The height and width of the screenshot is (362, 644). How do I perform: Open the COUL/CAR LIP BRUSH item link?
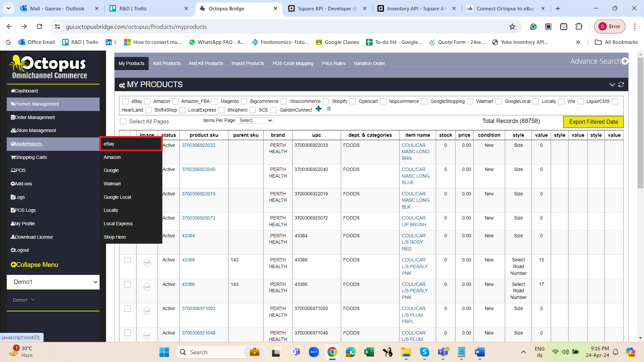pos(414,222)
